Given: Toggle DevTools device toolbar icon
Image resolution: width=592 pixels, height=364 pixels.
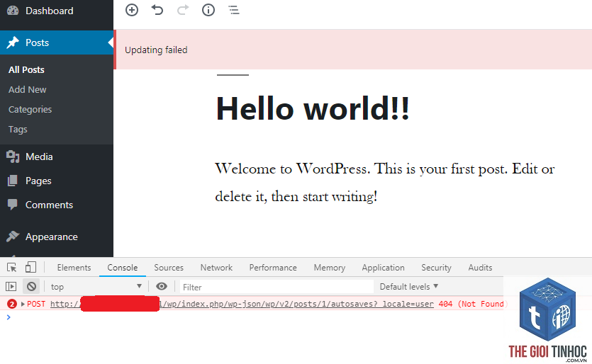Looking at the screenshot, I should (x=30, y=268).
